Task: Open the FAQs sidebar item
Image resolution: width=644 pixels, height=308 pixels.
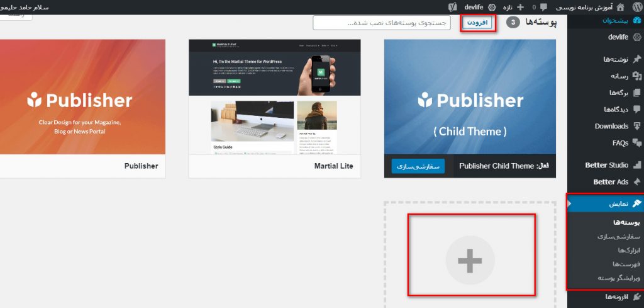Action: coord(620,143)
